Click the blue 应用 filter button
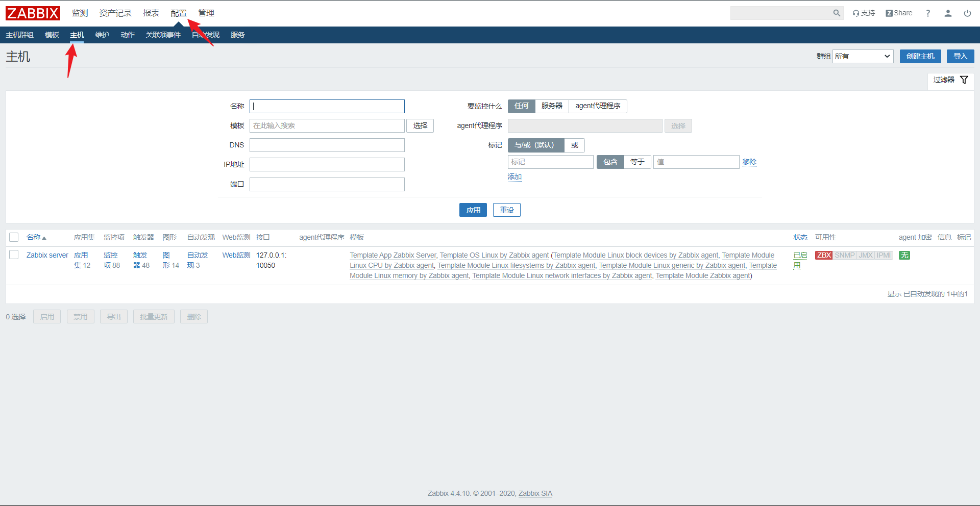Viewport: 980px width, 506px height. [x=473, y=210]
